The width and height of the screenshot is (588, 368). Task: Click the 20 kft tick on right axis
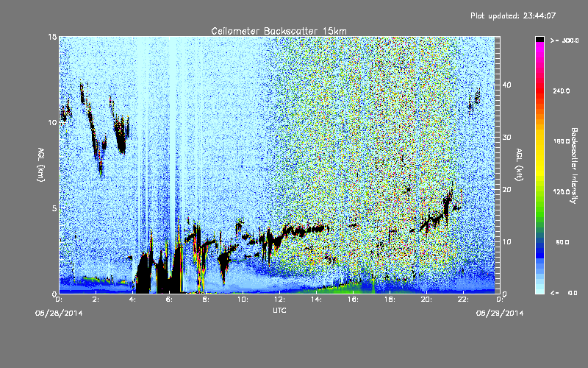[x=506, y=189]
